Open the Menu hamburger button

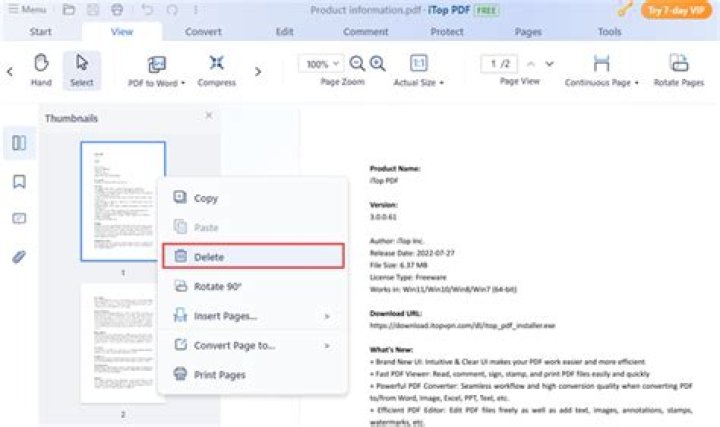[28, 9]
